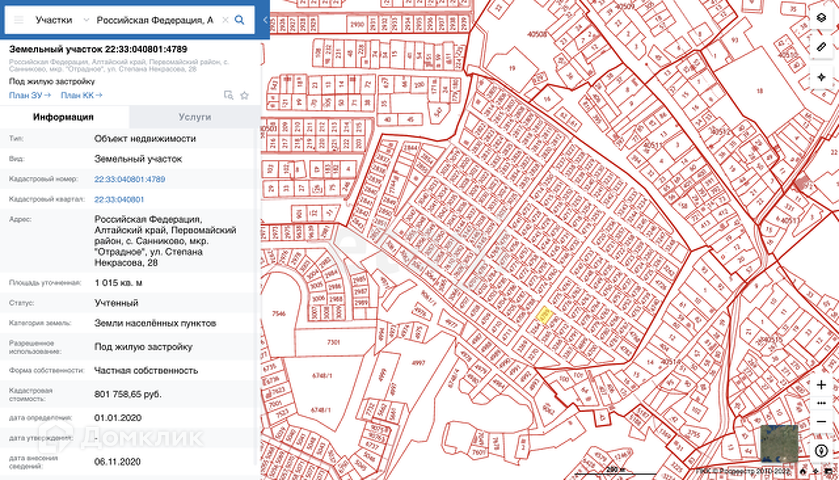
Task: Collapse the side panel with the chevron
Action: click(265, 20)
